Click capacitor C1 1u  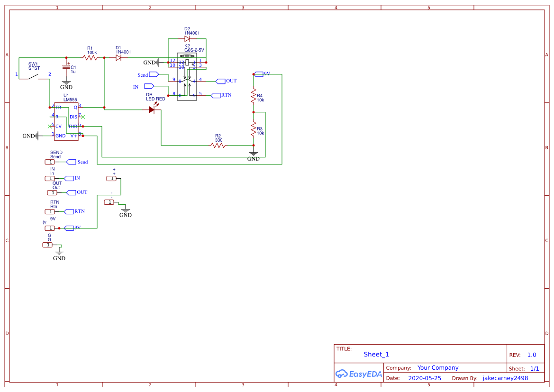[66, 68]
